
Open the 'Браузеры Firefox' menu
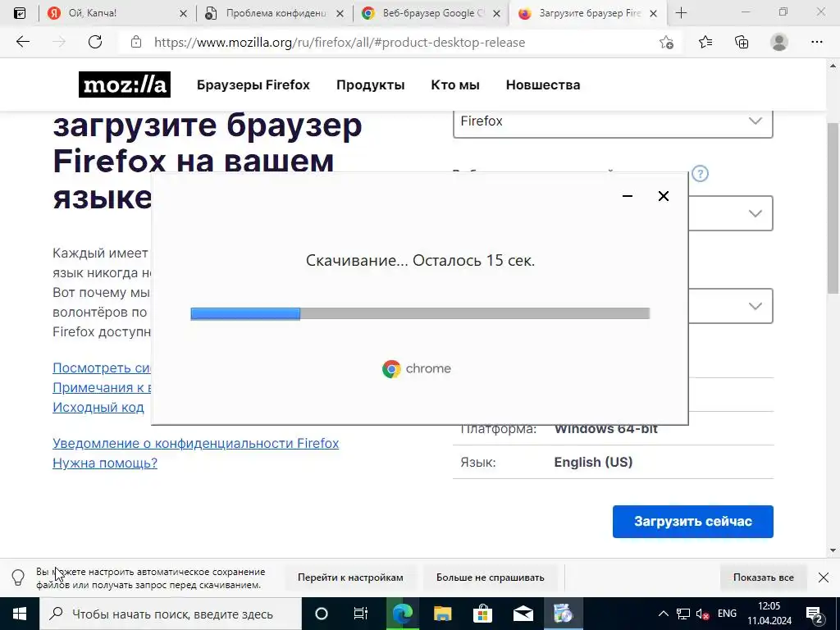[253, 84]
